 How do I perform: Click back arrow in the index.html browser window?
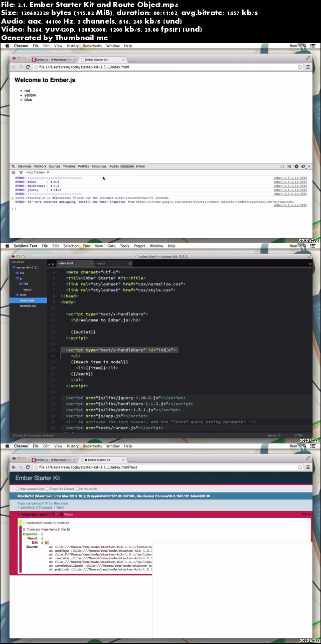[x=14, y=67]
